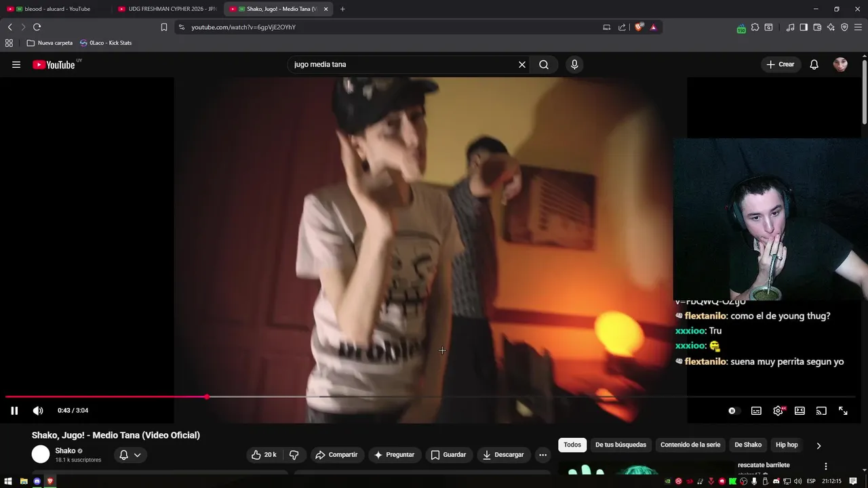Select the De Shako chip
The image size is (868, 488).
click(x=748, y=445)
